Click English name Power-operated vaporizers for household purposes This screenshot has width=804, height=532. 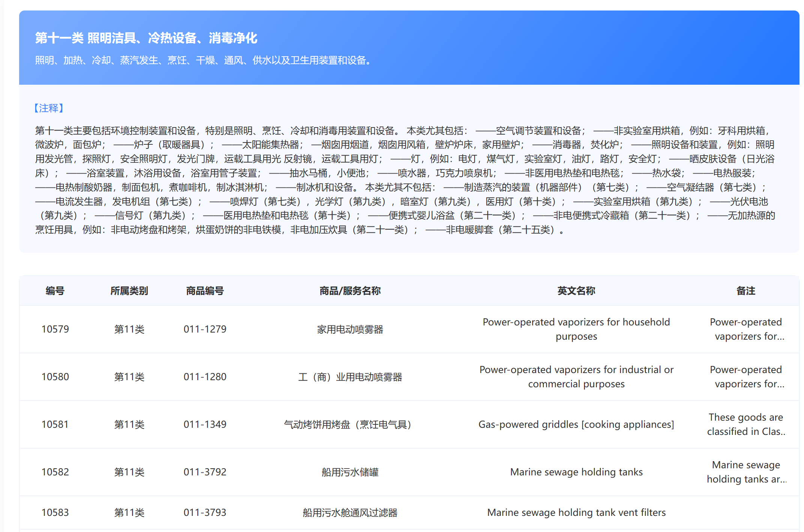[576, 329]
